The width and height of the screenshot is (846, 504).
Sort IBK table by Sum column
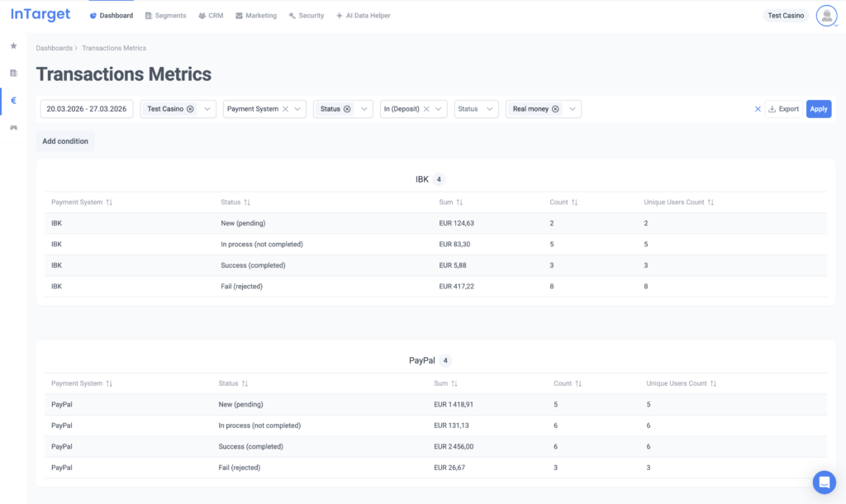[x=459, y=202]
